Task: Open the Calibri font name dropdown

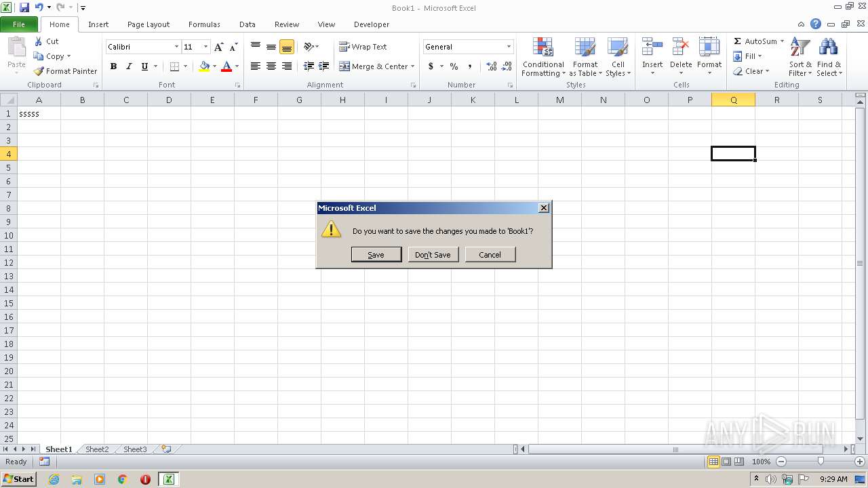Action: (x=177, y=47)
